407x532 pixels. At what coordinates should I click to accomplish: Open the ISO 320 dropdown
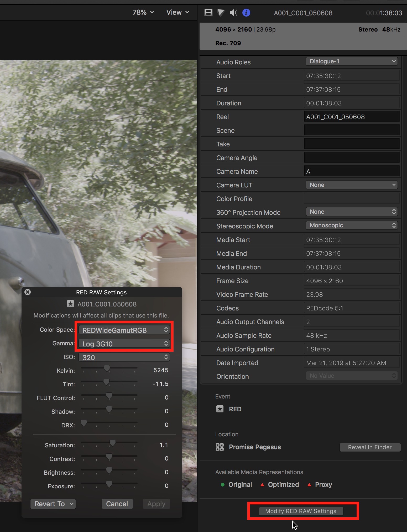coord(124,357)
